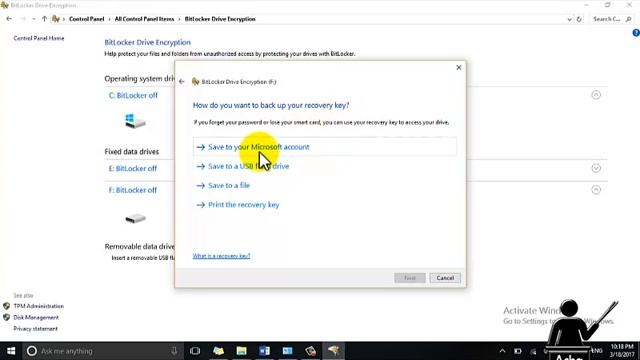This screenshot has width=640, height=360.
Task: Open Control Panel Home link
Action: (39, 38)
